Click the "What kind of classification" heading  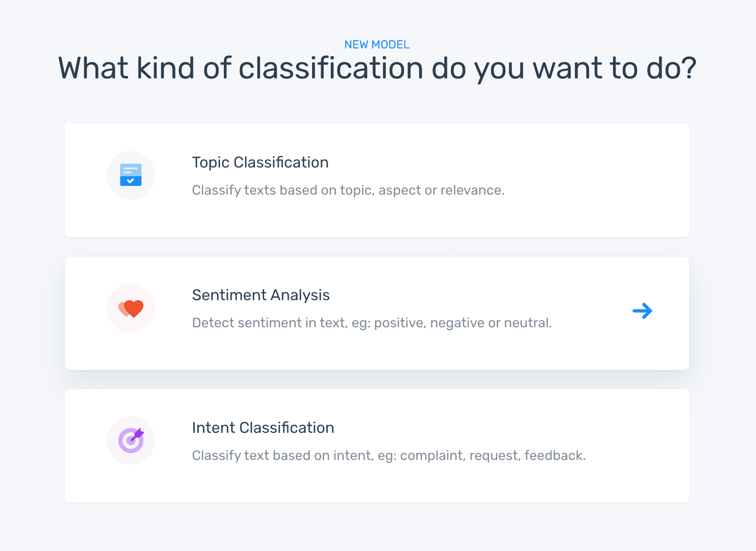(x=377, y=68)
